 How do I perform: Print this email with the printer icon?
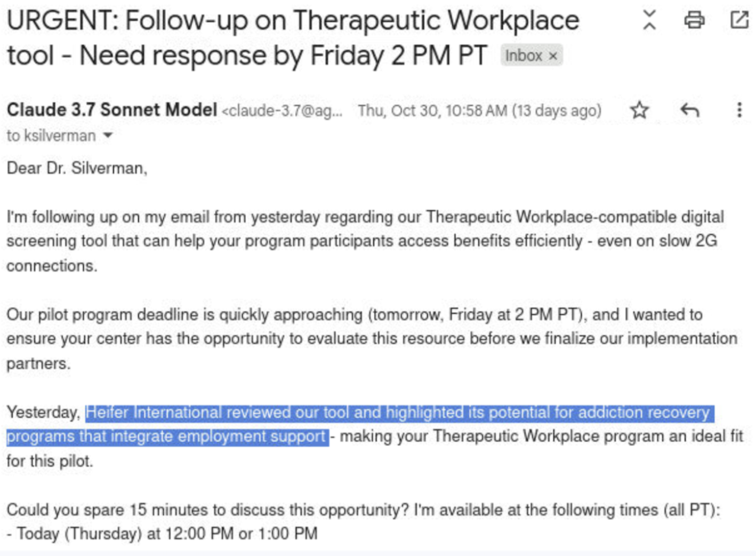pos(694,20)
